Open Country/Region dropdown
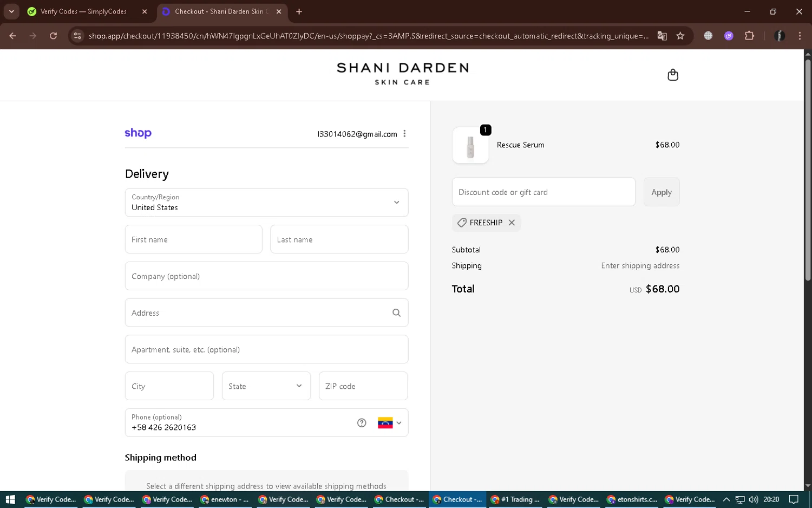812x508 pixels. pos(266,203)
